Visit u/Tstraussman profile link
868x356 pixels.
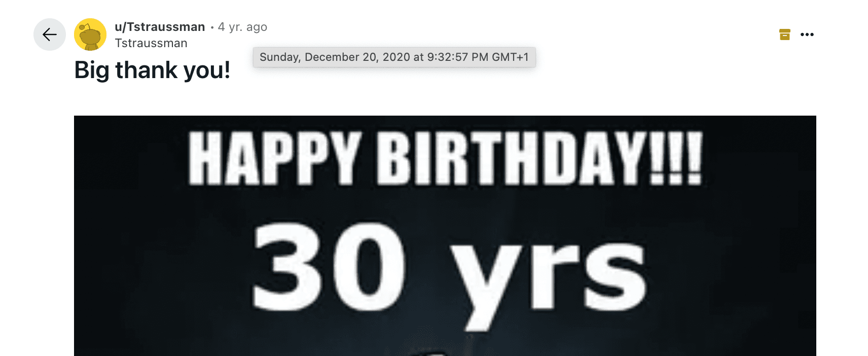160,27
